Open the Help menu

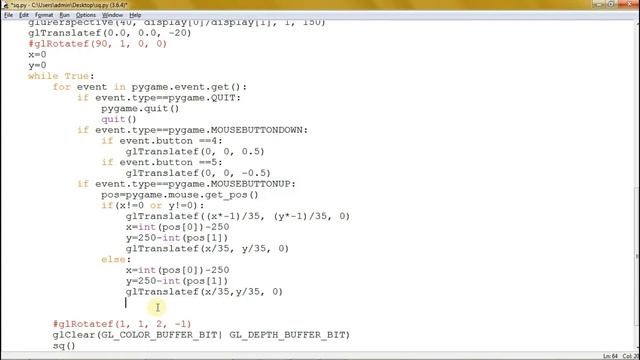(135, 15)
